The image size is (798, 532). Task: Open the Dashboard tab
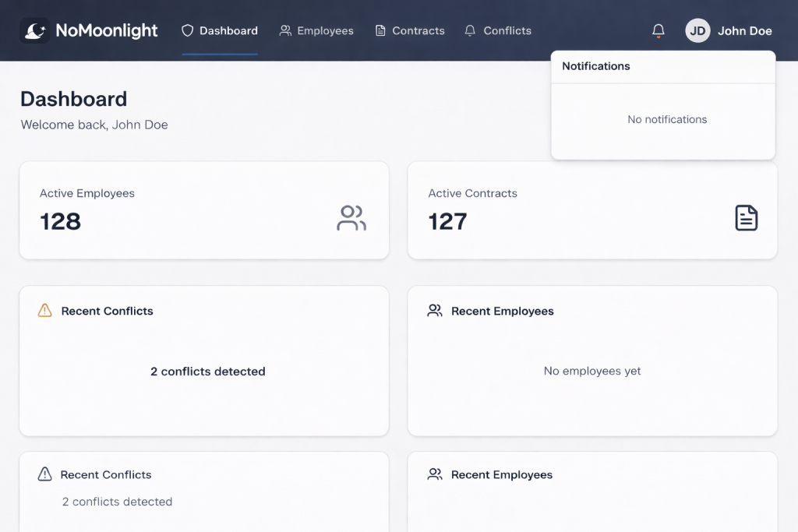220,31
